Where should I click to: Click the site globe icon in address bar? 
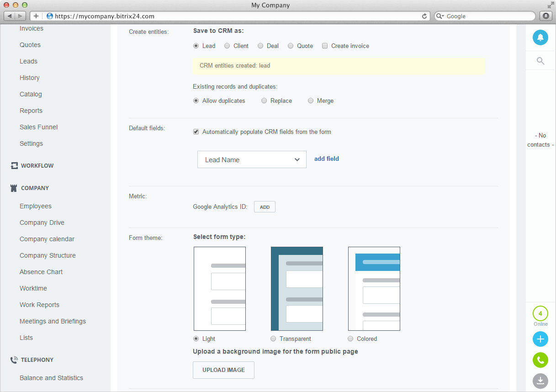(x=50, y=16)
